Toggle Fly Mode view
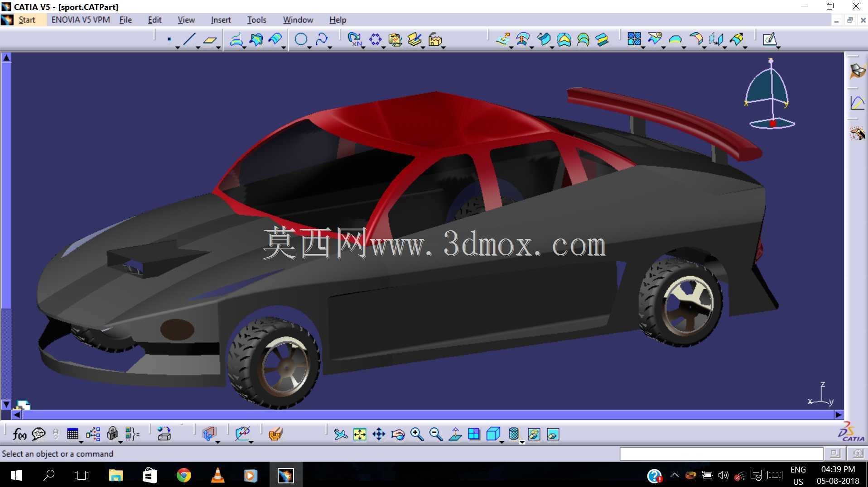 340,434
